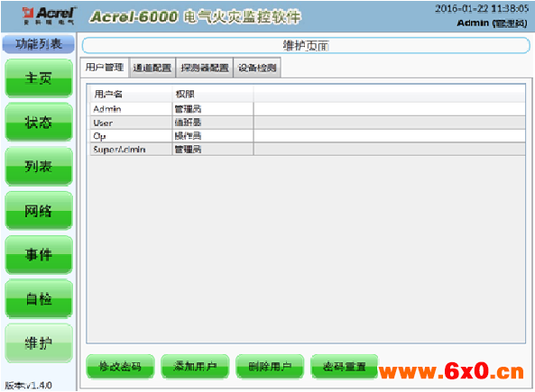535x392 pixels.
Task: Switch to the 设备检测 tab
Action: click(x=257, y=68)
